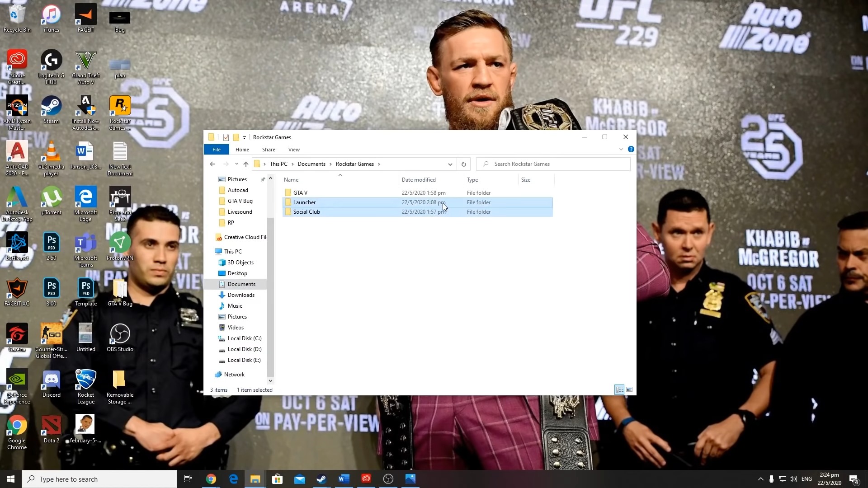Viewport: 868px width, 488px height.
Task: Switch to details view layout icon
Action: (x=619, y=389)
